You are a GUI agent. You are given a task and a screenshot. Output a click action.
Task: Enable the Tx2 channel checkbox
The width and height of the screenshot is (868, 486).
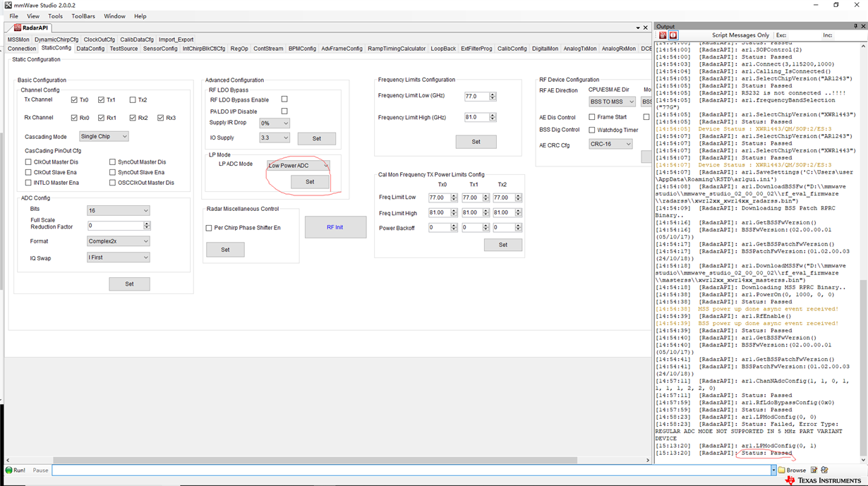coord(133,100)
